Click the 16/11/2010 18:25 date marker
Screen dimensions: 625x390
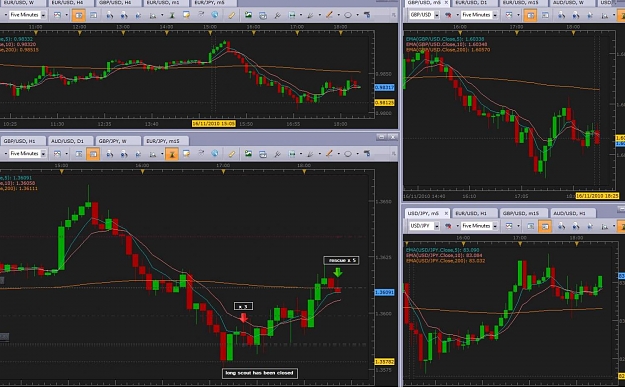tap(597, 196)
